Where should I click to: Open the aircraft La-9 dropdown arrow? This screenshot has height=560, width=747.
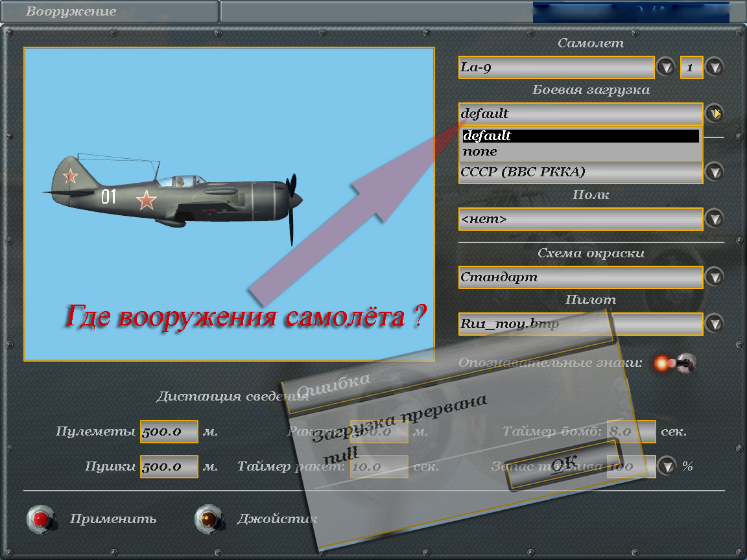(x=665, y=67)
